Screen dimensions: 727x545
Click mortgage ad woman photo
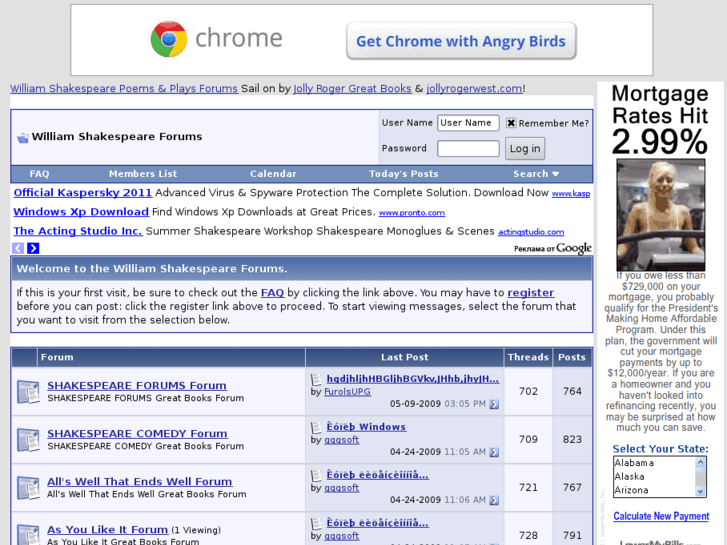point(661,215)
